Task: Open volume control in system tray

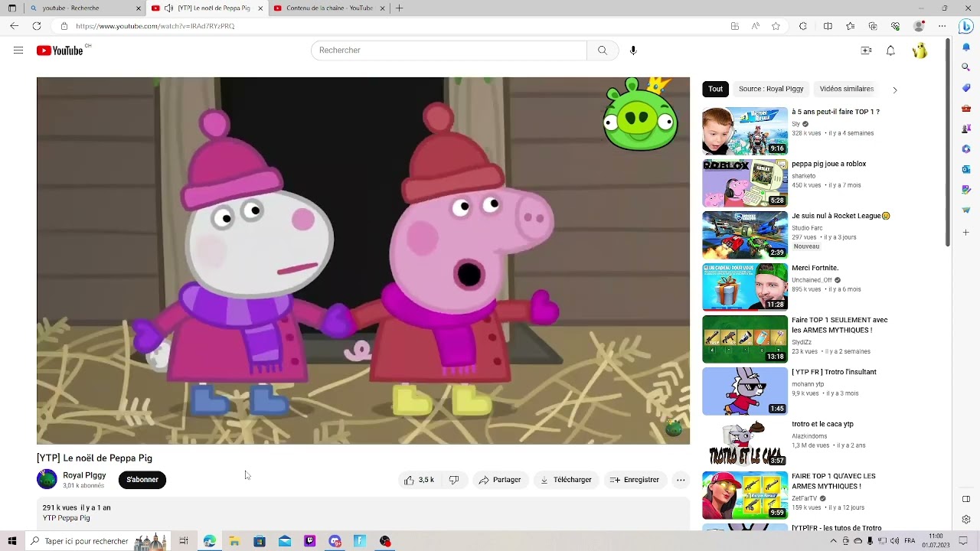Action: (x=894, y=541)
